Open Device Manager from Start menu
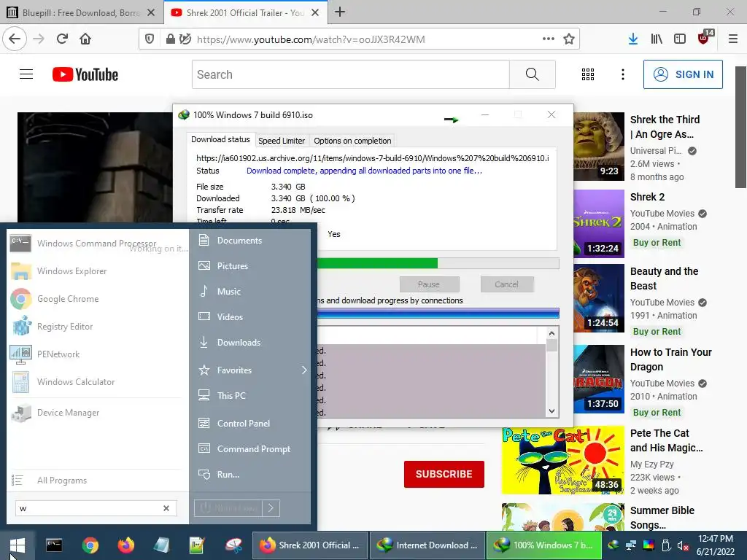The image size is (747, 560). click(97, 413)
